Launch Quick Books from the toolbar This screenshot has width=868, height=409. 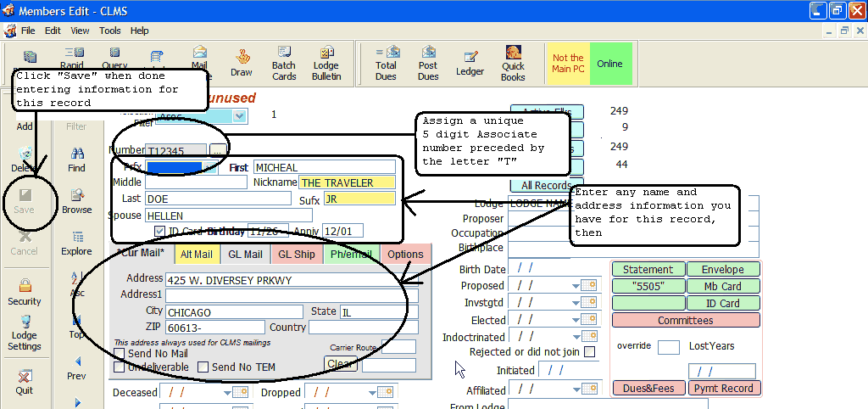click(x=513, y=62)
